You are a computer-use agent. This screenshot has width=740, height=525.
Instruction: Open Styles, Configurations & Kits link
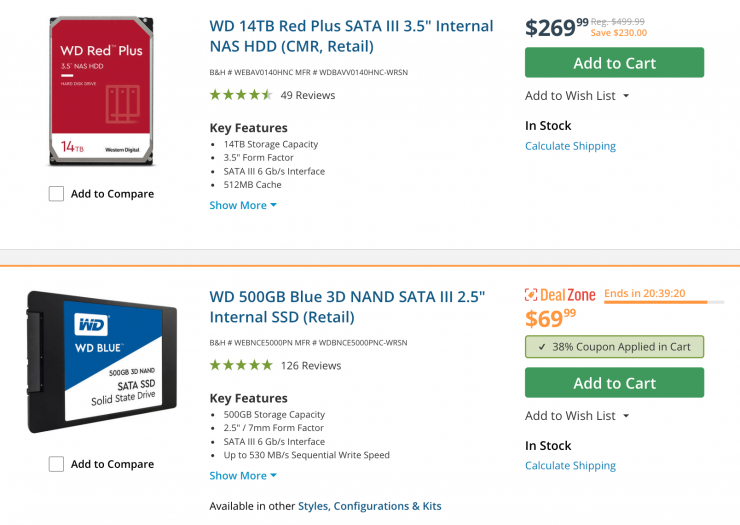coord(370,506)
